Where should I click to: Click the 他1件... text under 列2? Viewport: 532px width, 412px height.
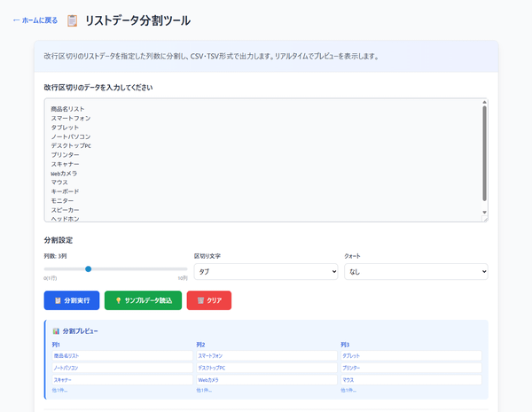(203, 390)
